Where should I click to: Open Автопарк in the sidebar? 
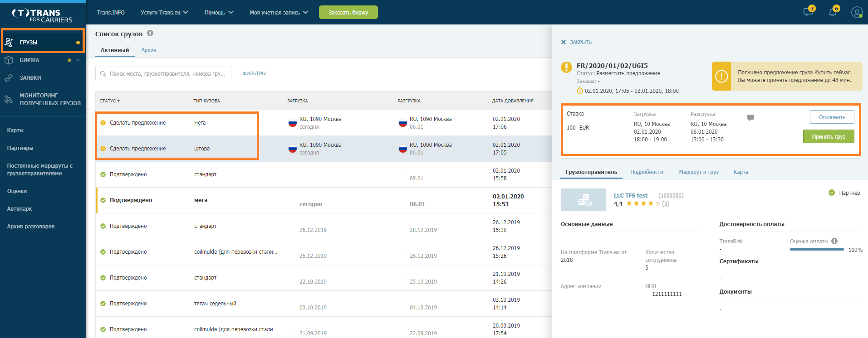point(20,209)
